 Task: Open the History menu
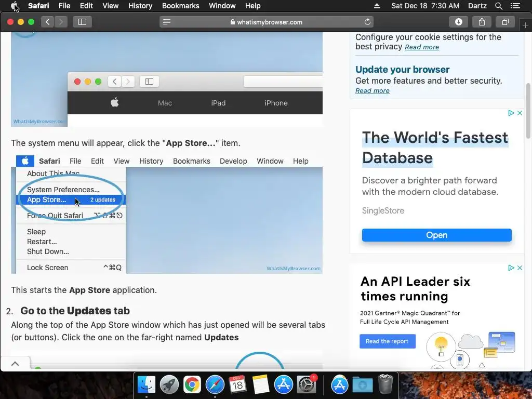tap(140, 6)
